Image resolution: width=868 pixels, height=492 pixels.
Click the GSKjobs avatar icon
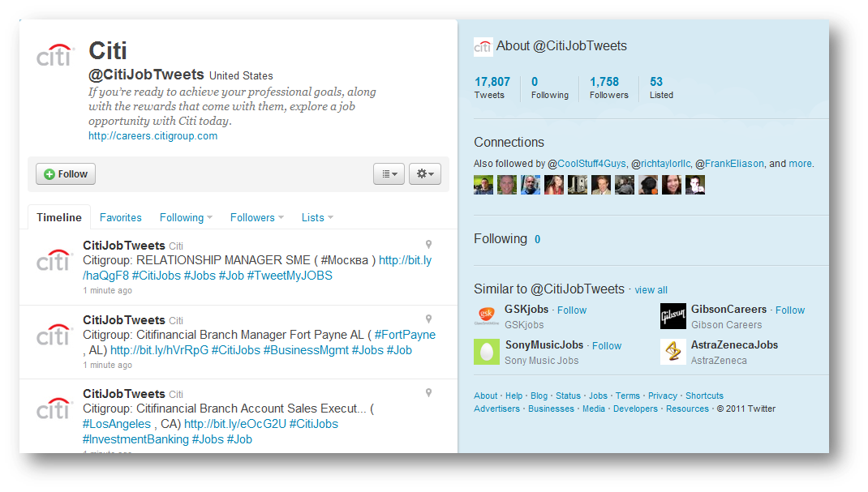click(x=486, y=316)
